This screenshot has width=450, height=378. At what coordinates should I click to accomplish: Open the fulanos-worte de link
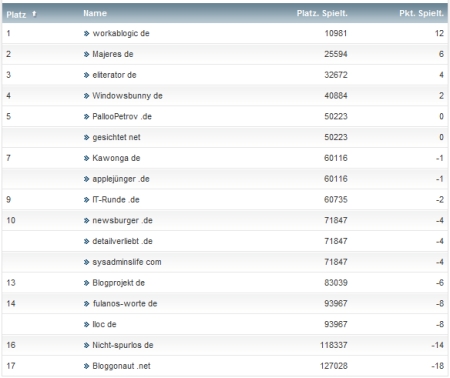tap(125, 303)
